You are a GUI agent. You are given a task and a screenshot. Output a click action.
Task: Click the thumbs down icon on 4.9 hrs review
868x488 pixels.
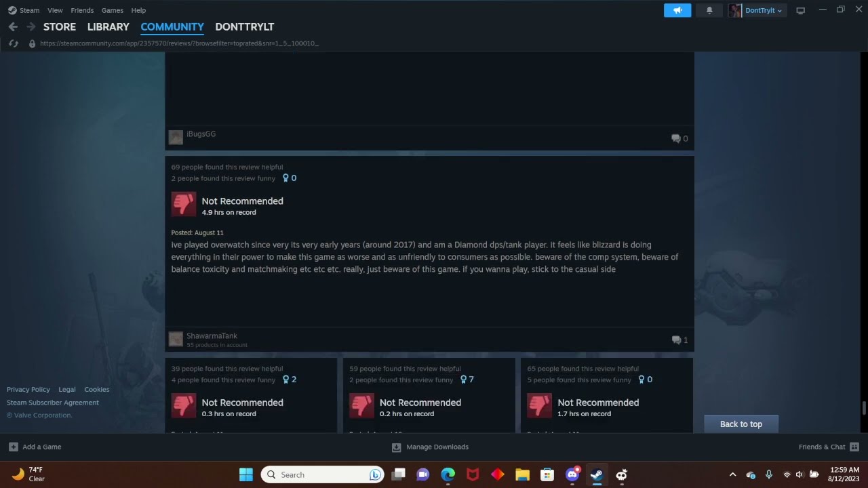[183, 204]
